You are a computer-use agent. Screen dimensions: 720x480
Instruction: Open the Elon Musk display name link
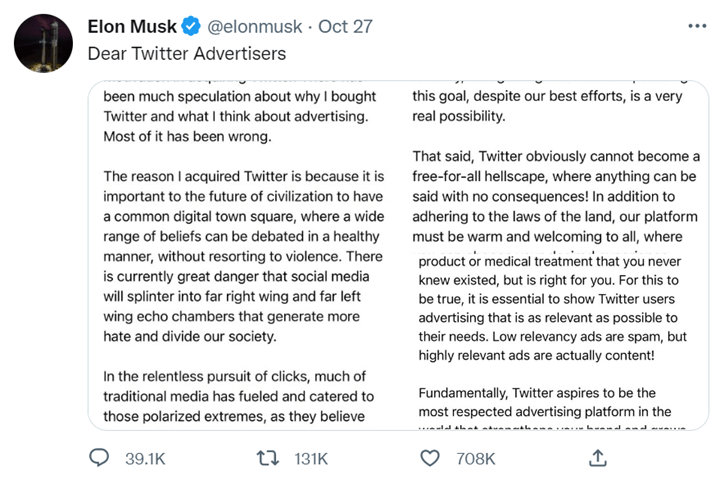132,26
